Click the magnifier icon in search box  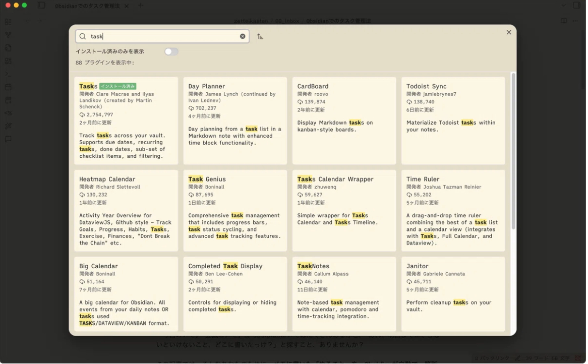coord(83,36)
